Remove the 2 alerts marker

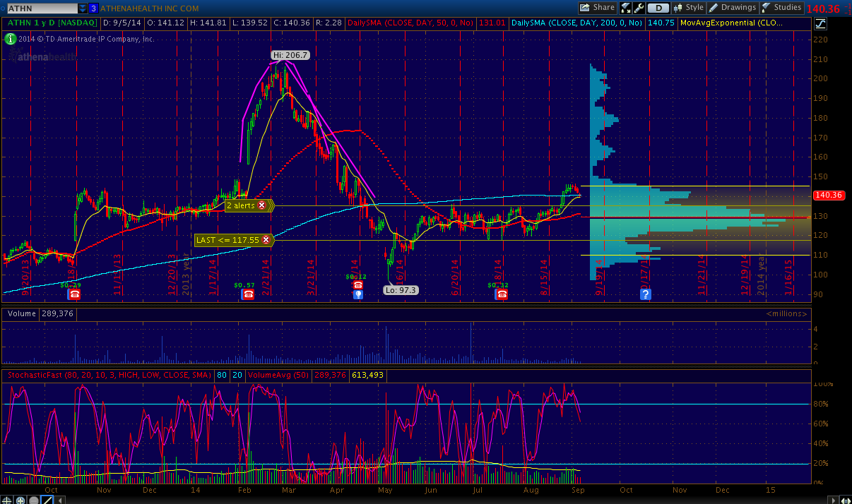click(x=262, y=205)
